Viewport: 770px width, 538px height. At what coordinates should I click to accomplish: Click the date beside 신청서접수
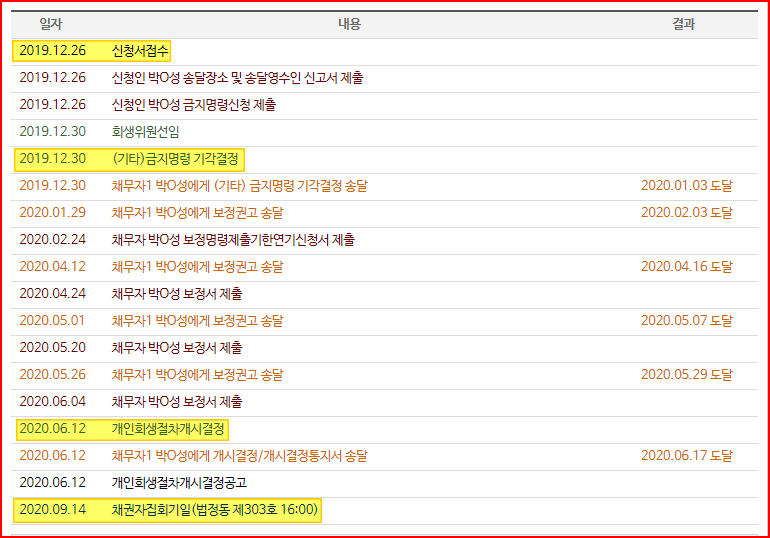[53, 51]
